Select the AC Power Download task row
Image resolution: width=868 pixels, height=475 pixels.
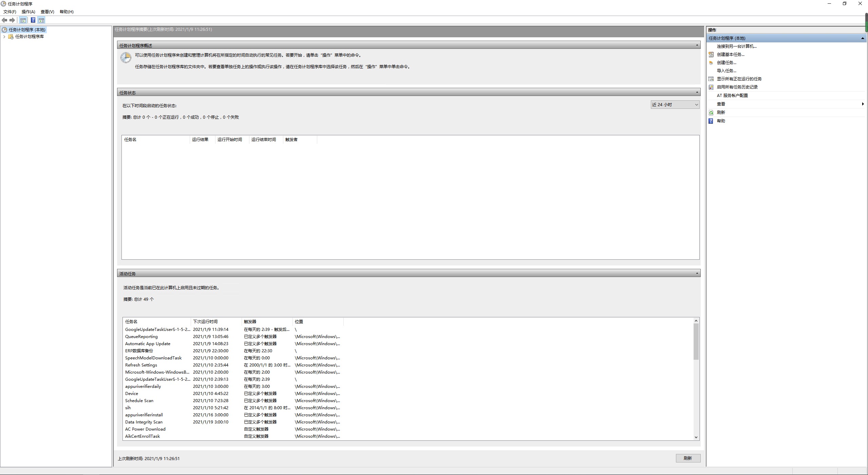tap(233, 429)
